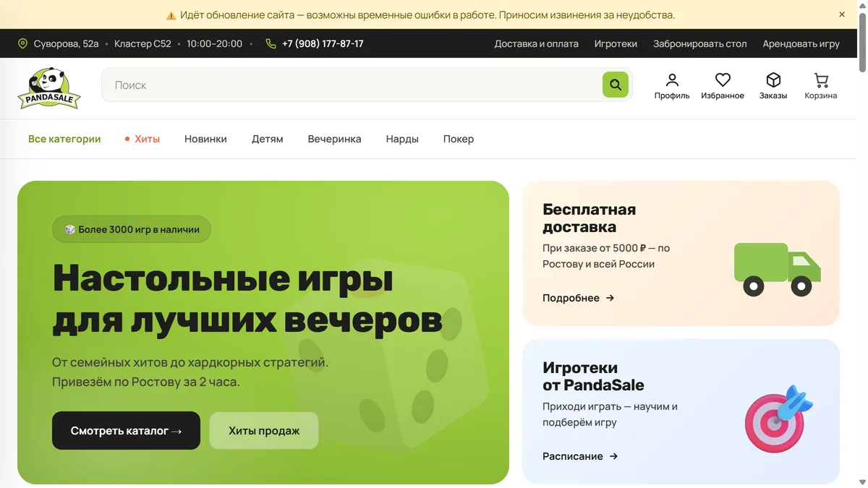Viewport: 868px width, 488px height.
Task: Click the arrow next to Расписание
Action: (x=613, y=456)
